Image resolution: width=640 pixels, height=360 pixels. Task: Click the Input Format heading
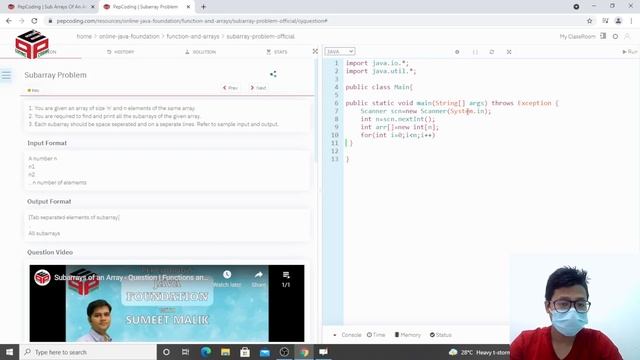pos(47,143)
